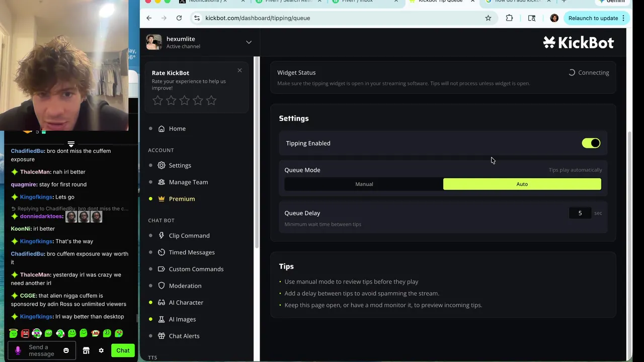Image resolution: width=644 pixels, height=362 pixels.
Task: Click the KickBot logo
Action: tap(578, 43)
